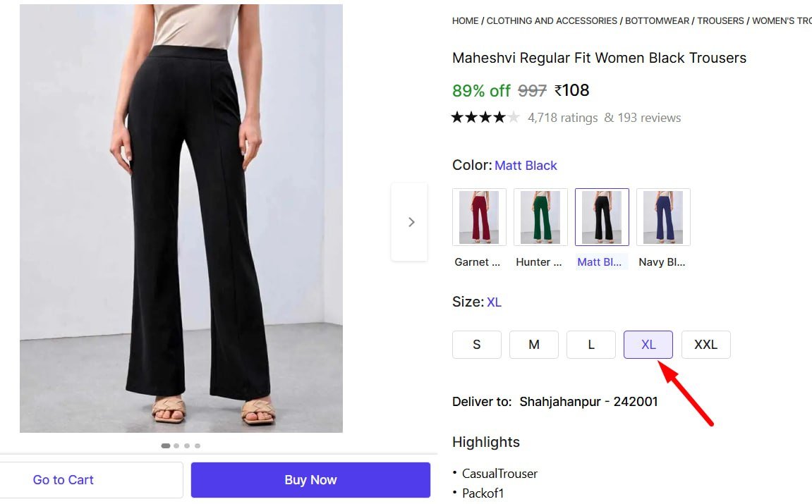Select size S
The height and width of the screenshot is (504, 812).
click(477, 345)
